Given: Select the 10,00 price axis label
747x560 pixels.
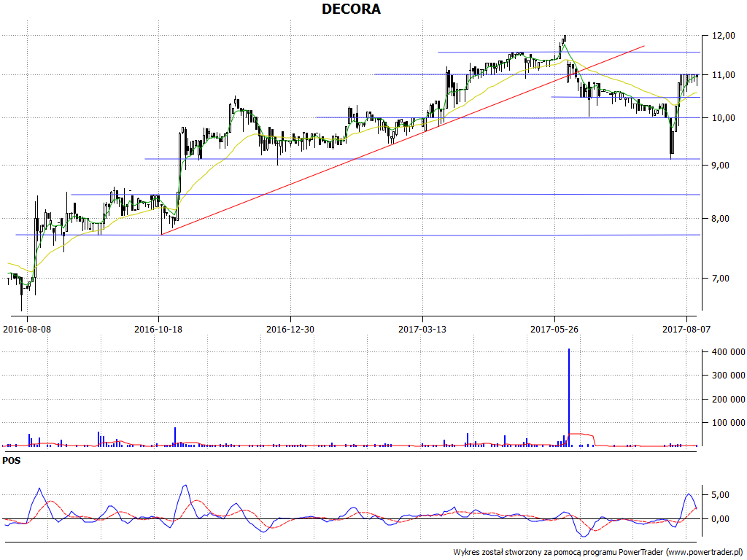Looking at the screenshot, I should pos(723,118).
